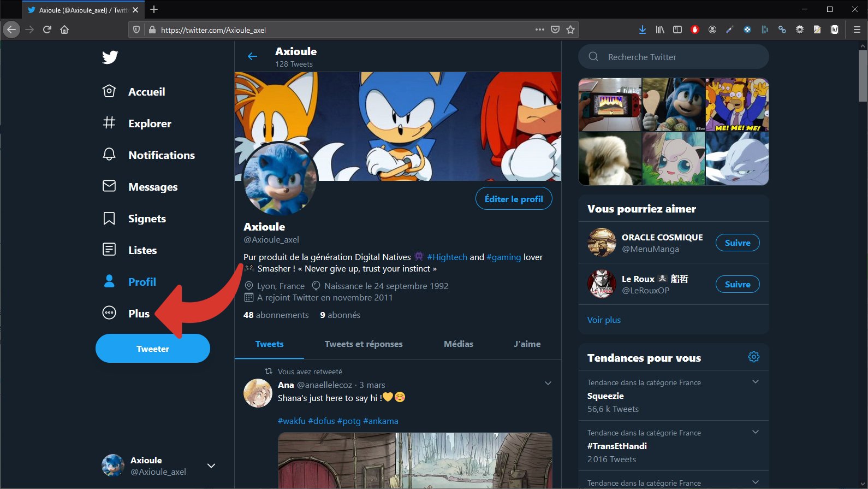Go to Profil in sidebar
Screen dimensions: 868x489
(x=129, y=282)
